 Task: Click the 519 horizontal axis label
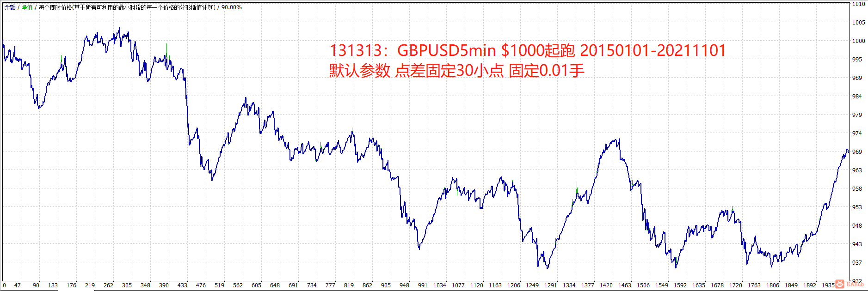pyautogui.click(x=220, y=285)
